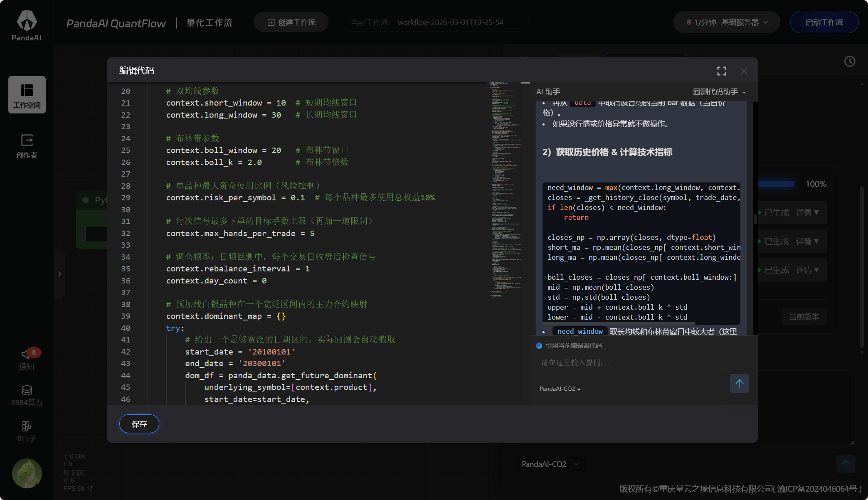The width and height of the screenshot is (868, 500).
Task: Click the context.long_window = 30 line
Action: (223, 115)
